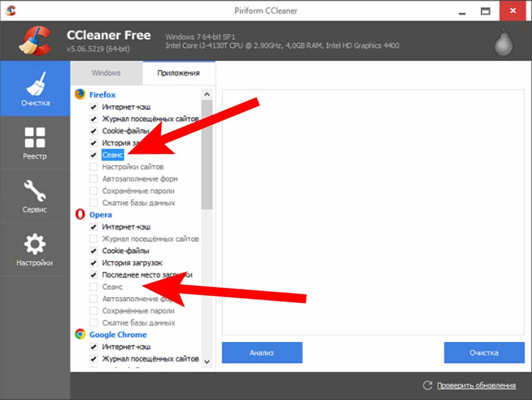532x400 pixels.
Task: Enable Firefox Настройки сайтов
Action: 93,167
